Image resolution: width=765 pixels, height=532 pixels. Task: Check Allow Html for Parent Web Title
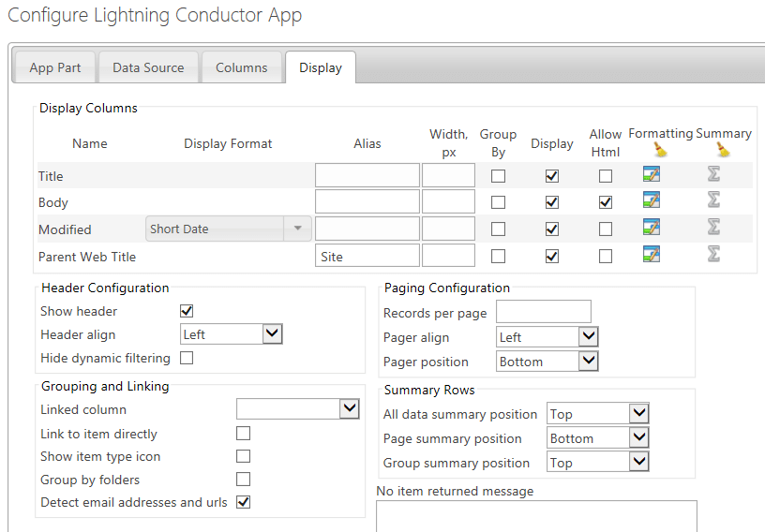click(606, 257)
